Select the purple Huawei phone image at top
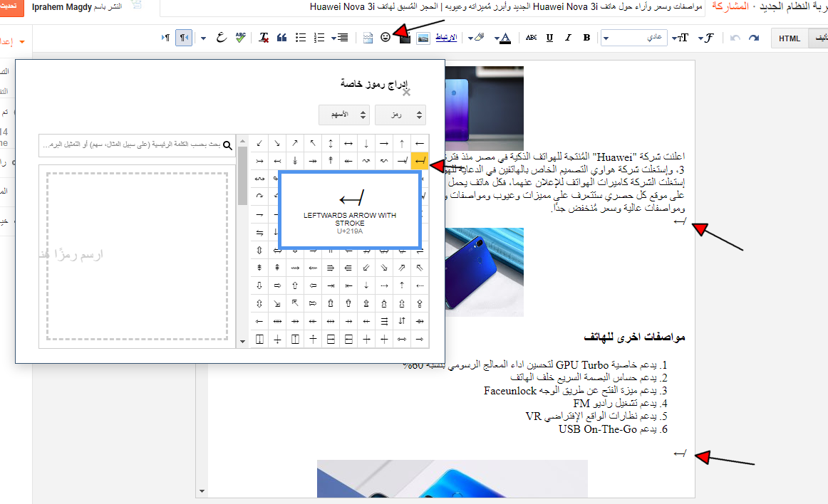 pyautogui.click(x=485, y=107)
